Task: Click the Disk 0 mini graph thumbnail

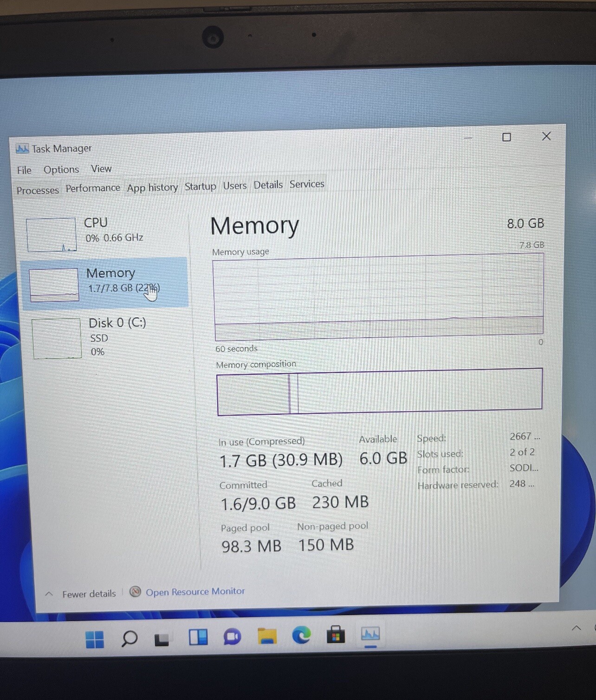Action: (57, 339)
